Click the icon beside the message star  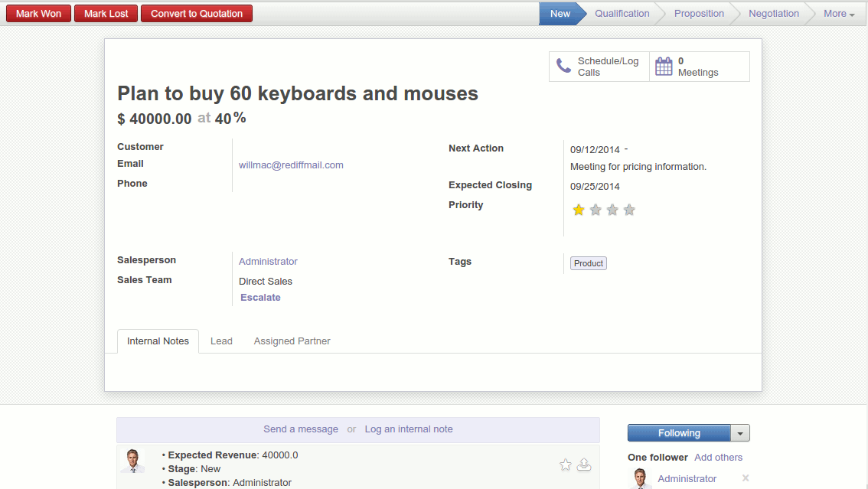[x=584, y=465]
